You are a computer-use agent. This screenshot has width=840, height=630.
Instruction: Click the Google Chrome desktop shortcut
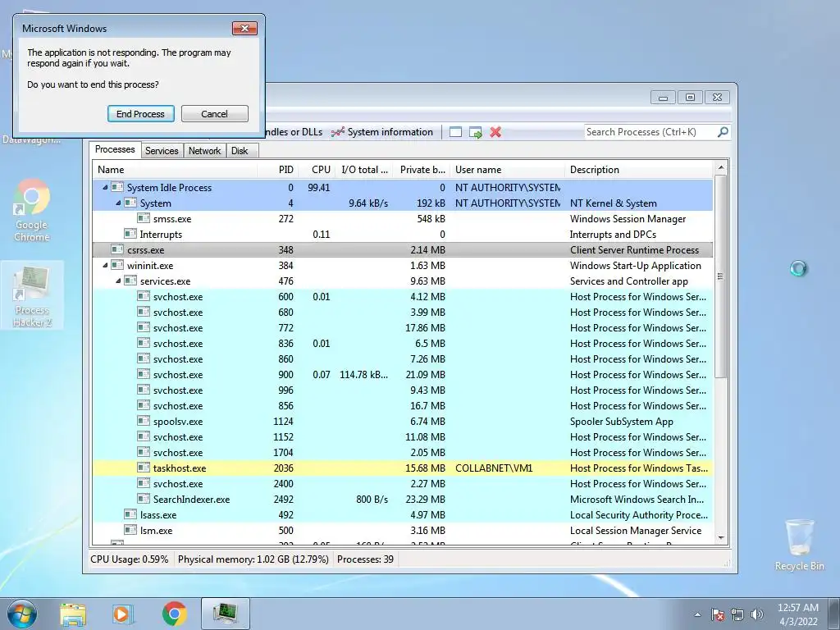click(32, 211)
